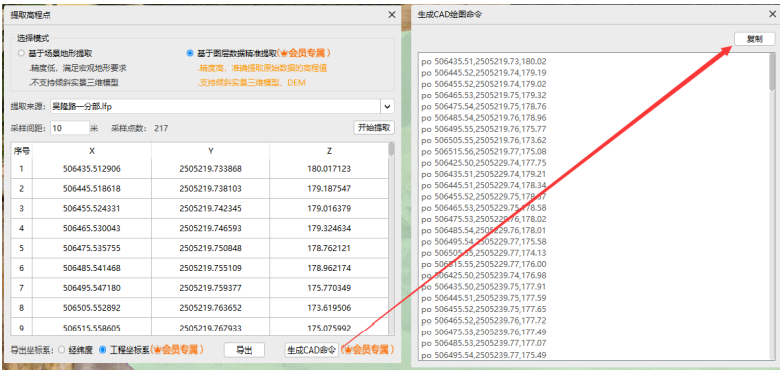This screenshot has height=372, width=780.
Task: Click the 提取来源 field showing 吴隆路一分部.lfp
Action: [x=215, y=106]
